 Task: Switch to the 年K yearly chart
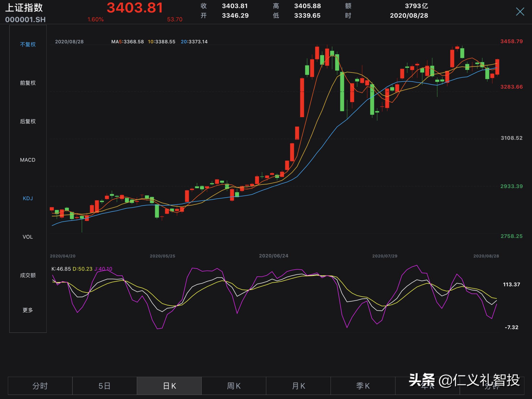click(427, 385)
